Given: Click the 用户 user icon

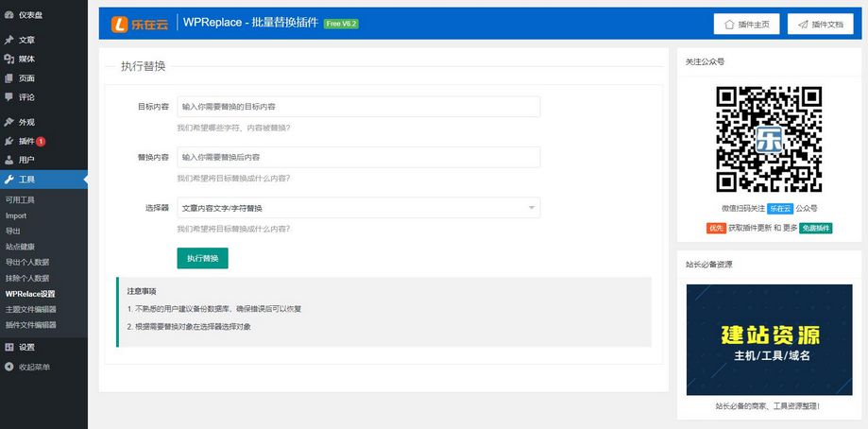Looking at the screenshot, I should tap(9, 160).
